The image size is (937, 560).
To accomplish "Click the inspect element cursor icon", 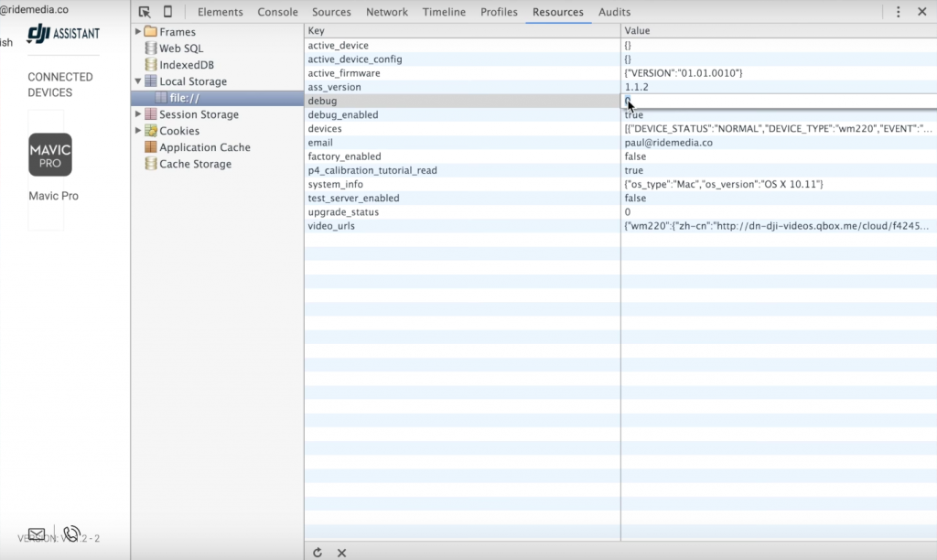I will pyautogui.click(x=145, y=12).
